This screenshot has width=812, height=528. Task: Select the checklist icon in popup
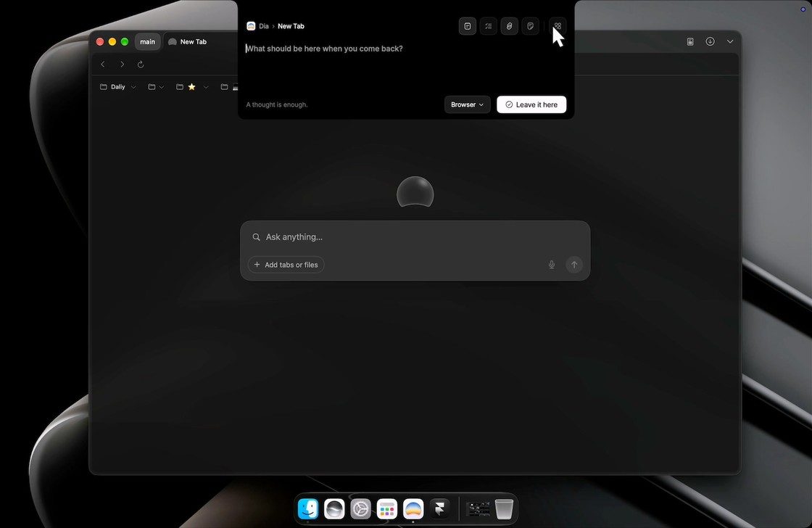tap(489, 26)
